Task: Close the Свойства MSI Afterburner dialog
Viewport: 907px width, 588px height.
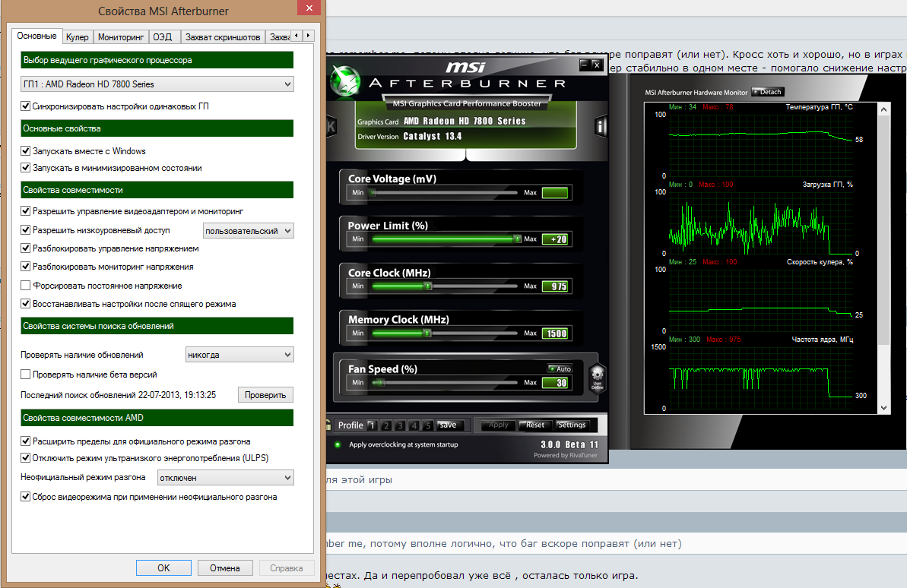Action: point(309,8)
